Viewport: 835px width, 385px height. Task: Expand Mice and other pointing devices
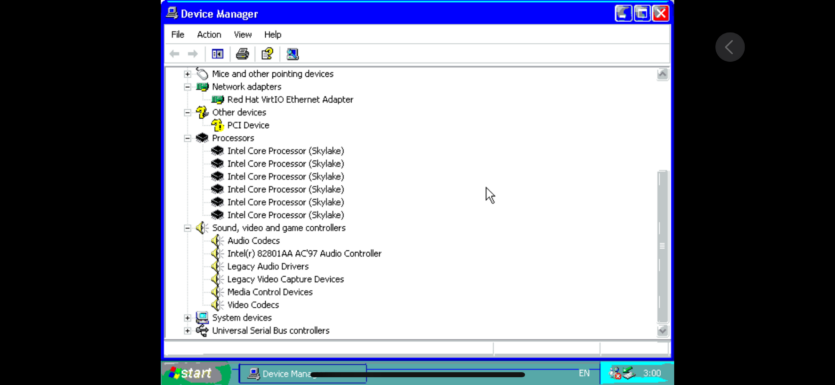187,74
